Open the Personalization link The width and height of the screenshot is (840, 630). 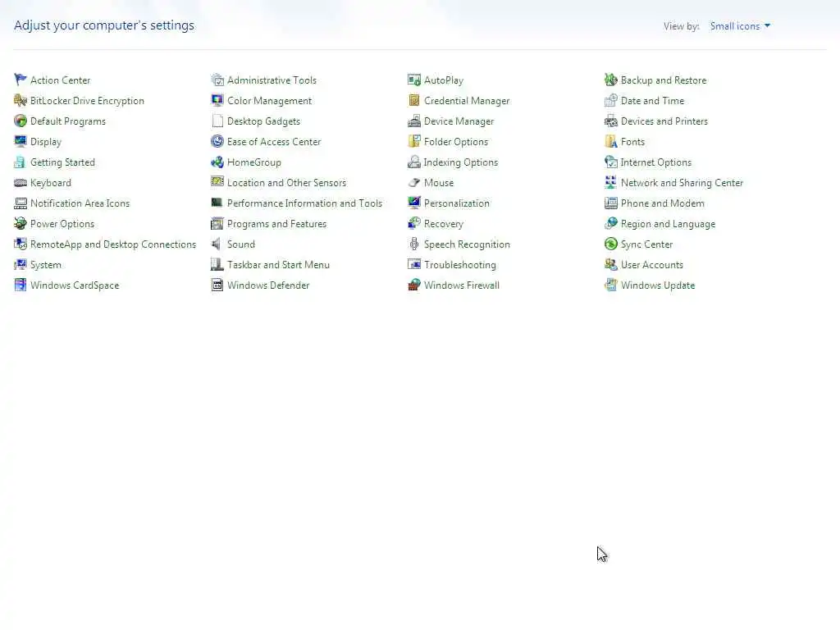(x=457, y=203)
